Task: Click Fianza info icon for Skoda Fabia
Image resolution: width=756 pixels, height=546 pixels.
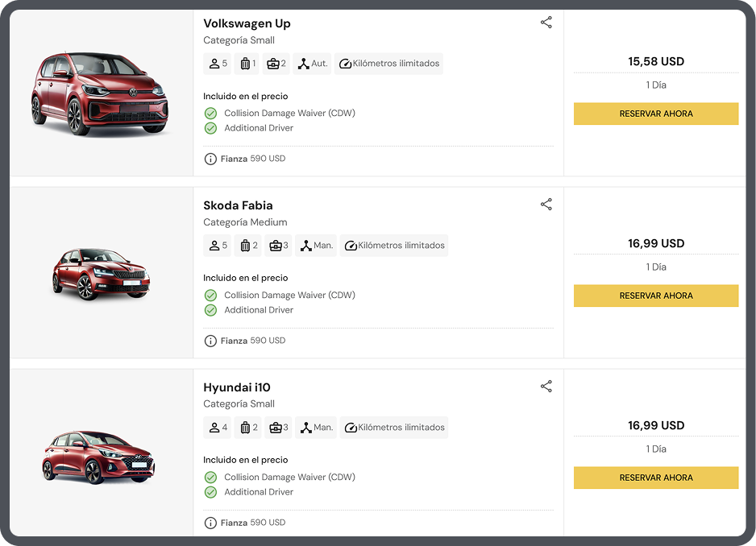Action: [x=210, y=341]
